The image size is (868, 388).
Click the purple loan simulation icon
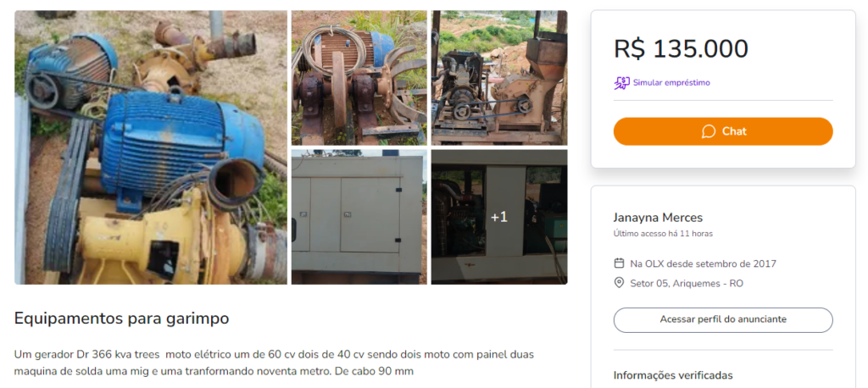[x=621, y=83]
